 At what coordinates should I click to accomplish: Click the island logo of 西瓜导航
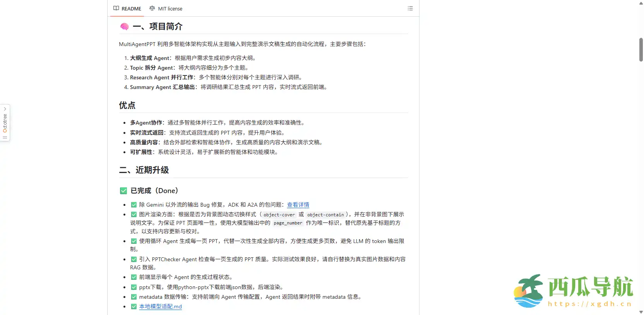pos(529,291)
